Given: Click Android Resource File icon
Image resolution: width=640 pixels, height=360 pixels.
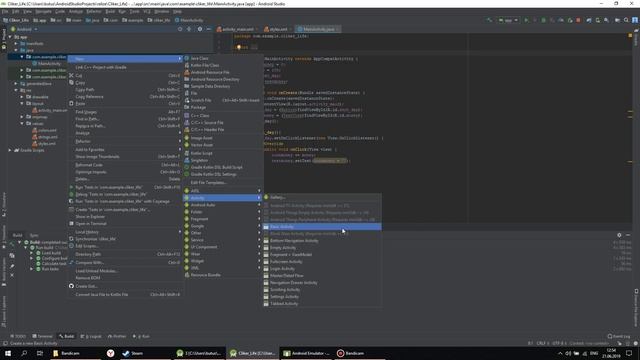Looking at the screenshot, I should coord(187,72).
